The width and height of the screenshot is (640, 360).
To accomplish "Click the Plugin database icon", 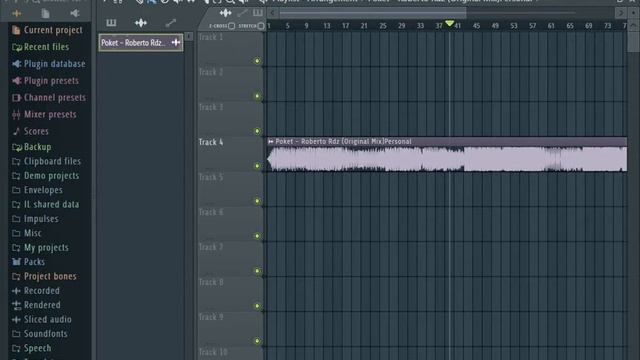I will [16, 64].
